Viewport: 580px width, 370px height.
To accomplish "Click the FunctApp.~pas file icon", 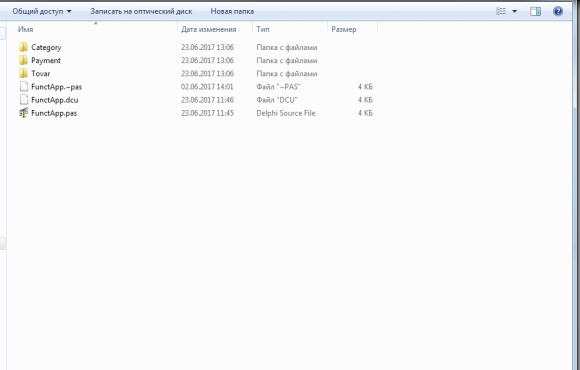I will pos(24,87).
